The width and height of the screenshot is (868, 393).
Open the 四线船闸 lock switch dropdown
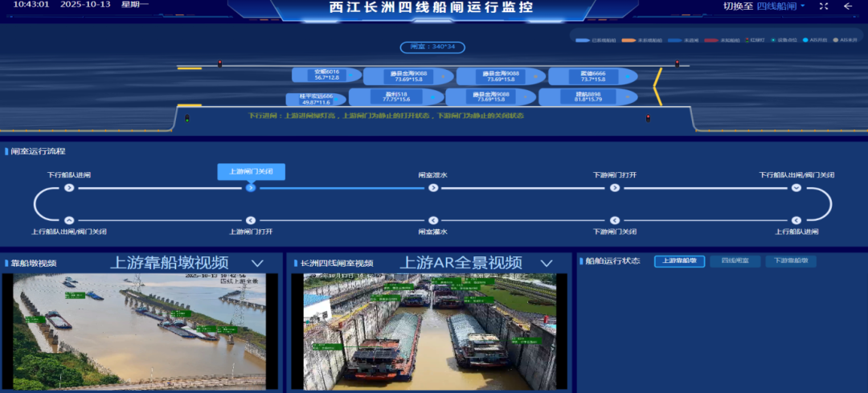[x=780, y=6]
